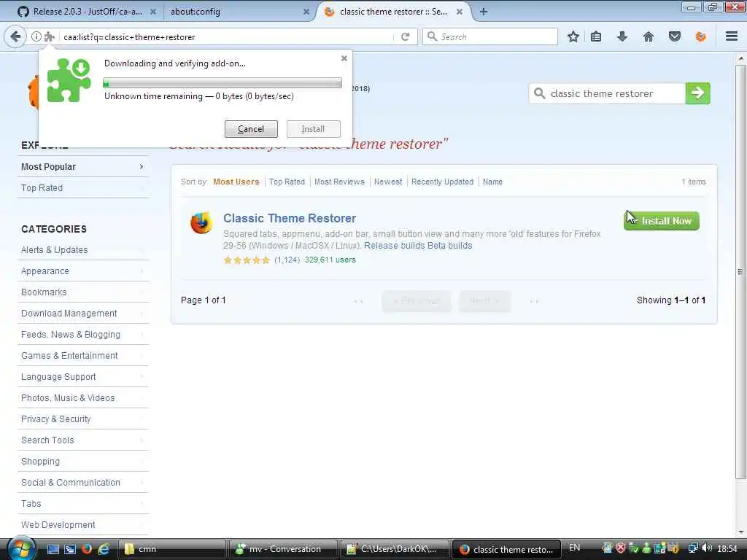
Task: Open the Feeds, News & Blogging category
Action: [x=82, y=334]
